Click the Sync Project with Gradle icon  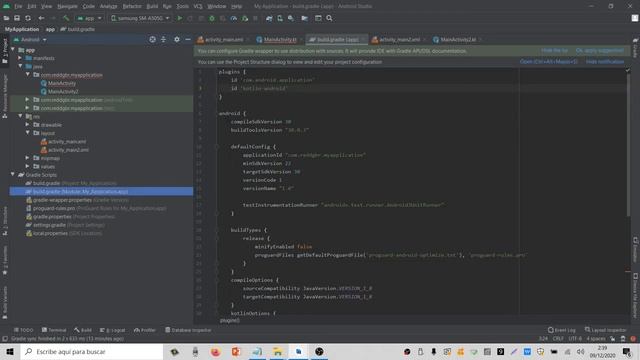tap(269, 18)
